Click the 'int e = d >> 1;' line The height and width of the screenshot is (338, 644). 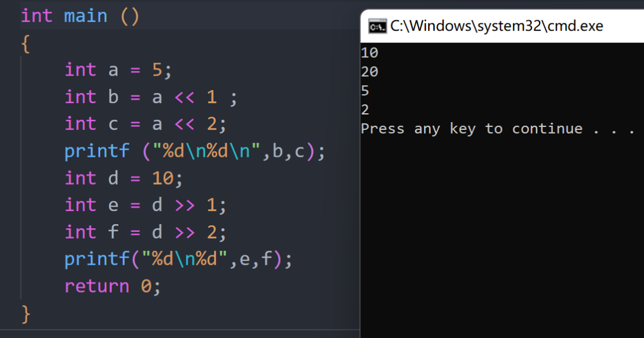(x=145, y=205)
